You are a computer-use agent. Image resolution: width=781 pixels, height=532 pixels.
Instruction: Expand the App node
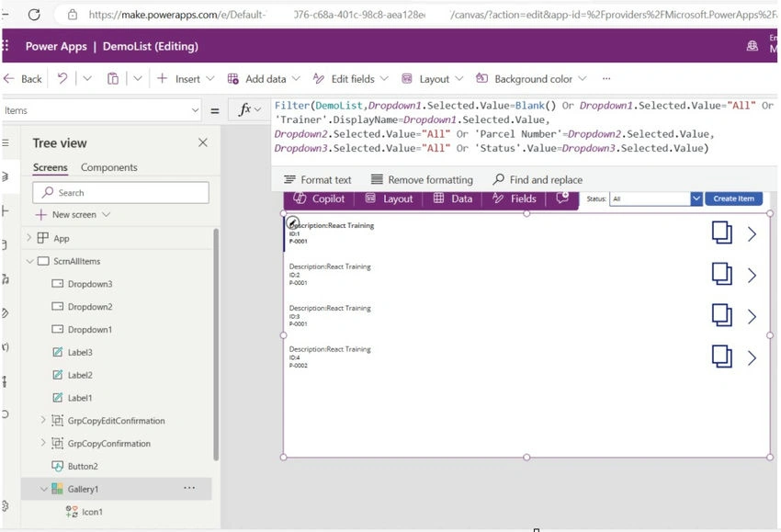[x=29, y=238]
